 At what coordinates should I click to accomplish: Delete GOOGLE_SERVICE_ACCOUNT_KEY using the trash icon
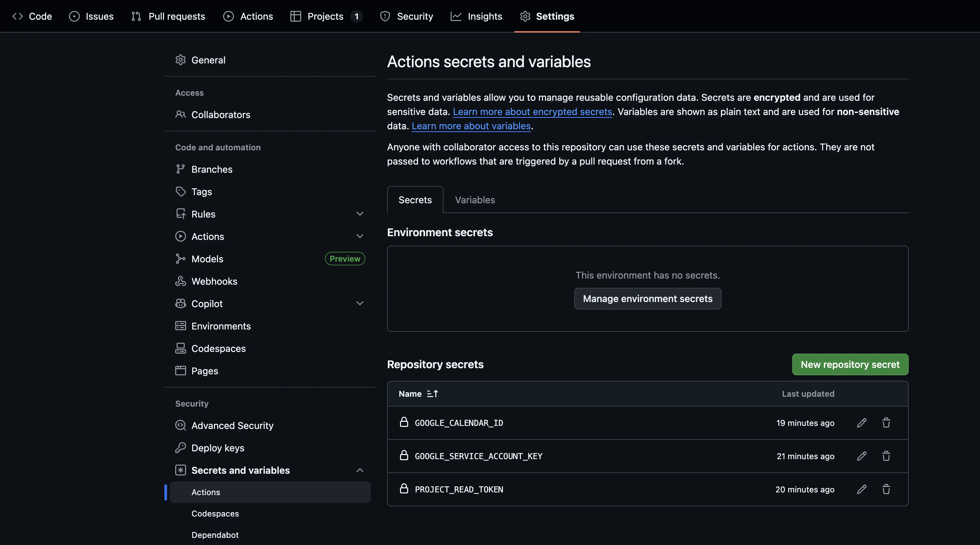(x=886, y=456)
